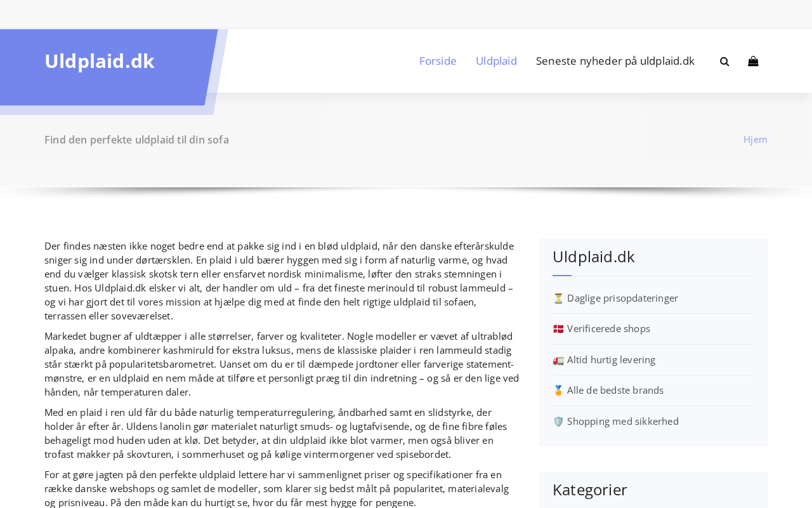The height and width of the screenshot is (508, 812).
Task: Open the Uldplaid menu item
Action: pyautogui.click(x=496, y=61)
